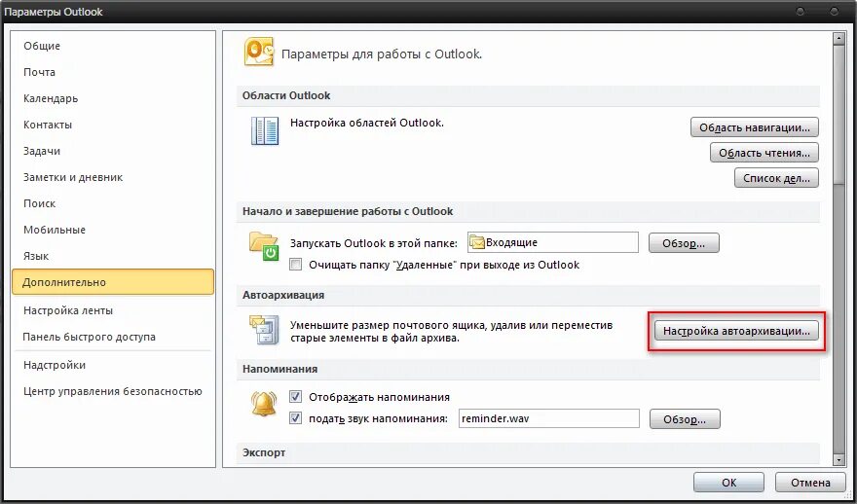Select the Календарь category

(x=113, y=98)
